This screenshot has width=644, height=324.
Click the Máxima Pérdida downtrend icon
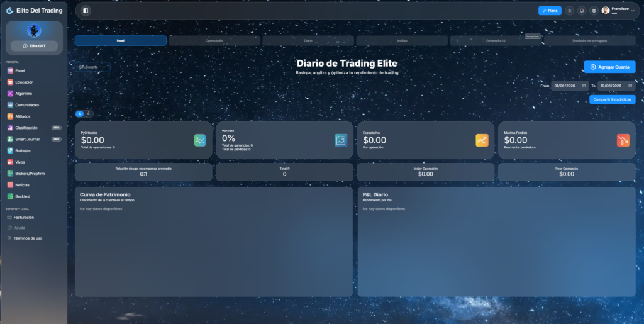[623, 140]
